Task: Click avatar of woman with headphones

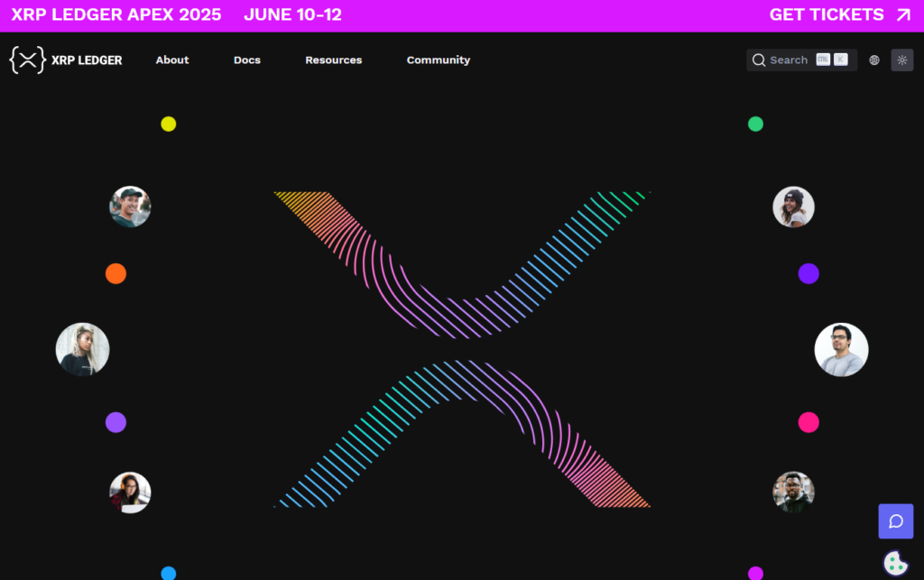Action: (130, 493)
